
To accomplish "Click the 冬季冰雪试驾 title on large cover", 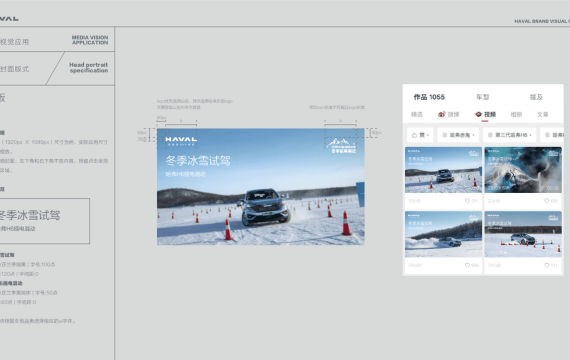I will [198, 160].
